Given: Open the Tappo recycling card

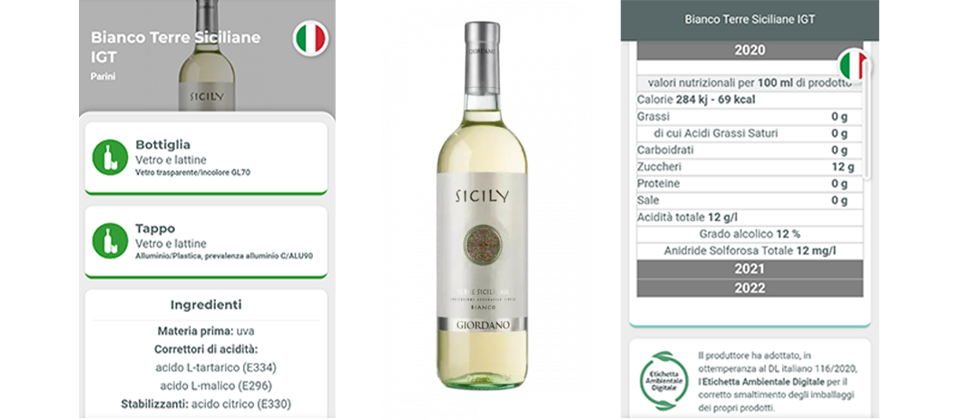Looking at the screenshot, I should pos(206,242).
